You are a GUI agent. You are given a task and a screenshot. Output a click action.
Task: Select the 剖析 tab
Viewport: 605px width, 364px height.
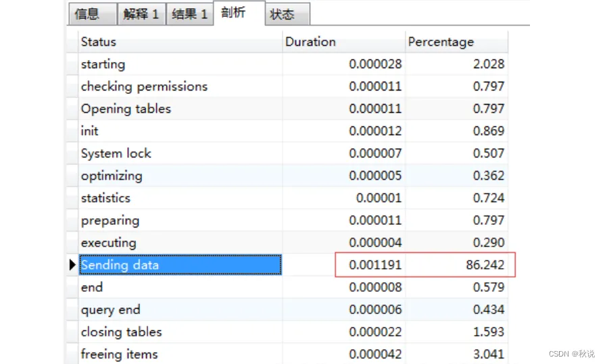pos(239,13)
